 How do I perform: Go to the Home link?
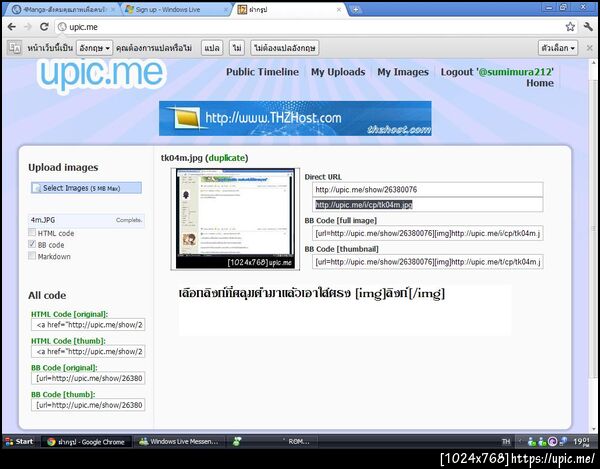(x=540, y=83)
